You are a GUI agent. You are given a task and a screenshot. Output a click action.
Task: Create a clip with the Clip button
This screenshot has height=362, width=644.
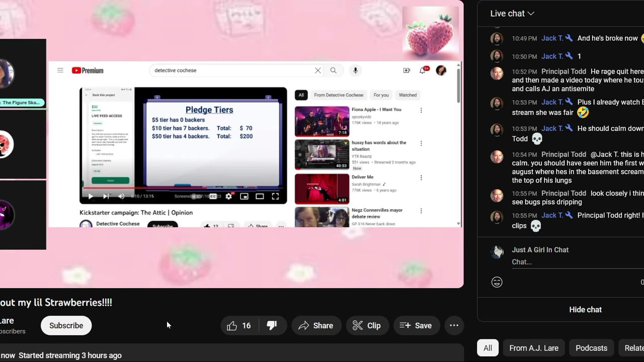click(367, 326)
